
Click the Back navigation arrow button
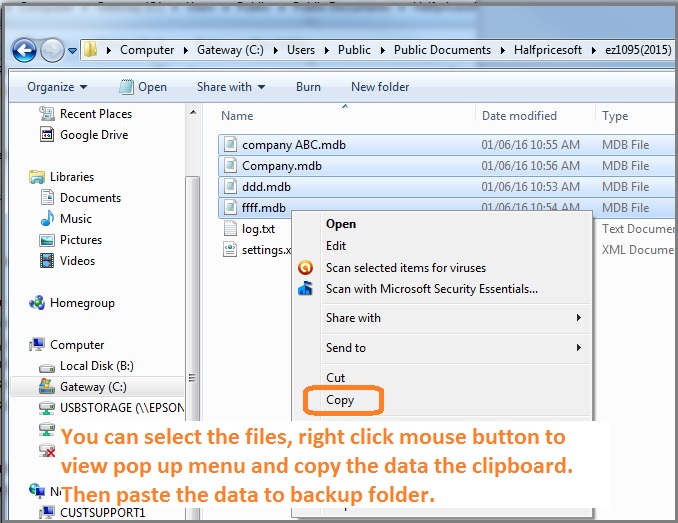(x=25, y=49)
